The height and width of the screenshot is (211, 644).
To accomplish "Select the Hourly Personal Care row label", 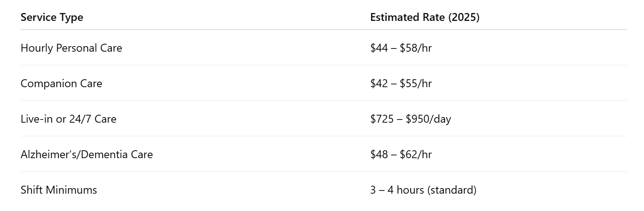I will point(71,48).
